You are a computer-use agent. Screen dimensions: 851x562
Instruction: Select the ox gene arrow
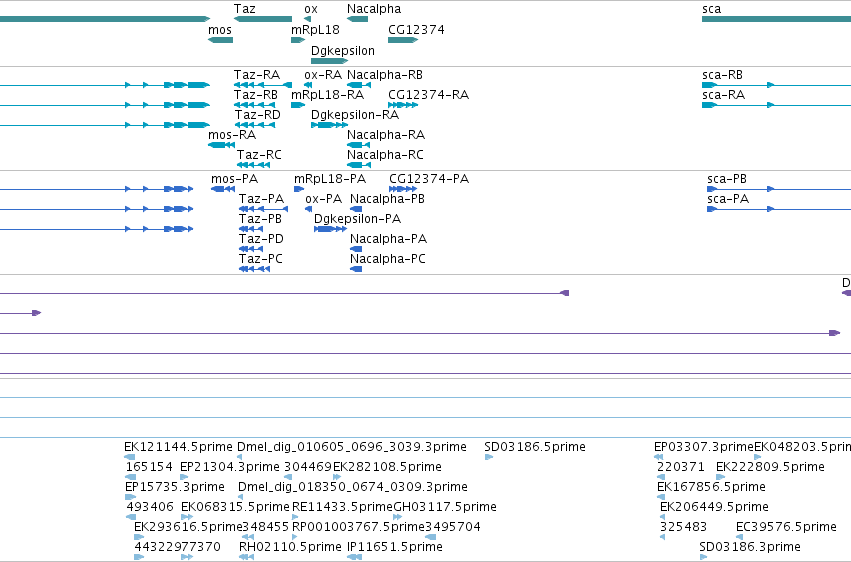307,19
